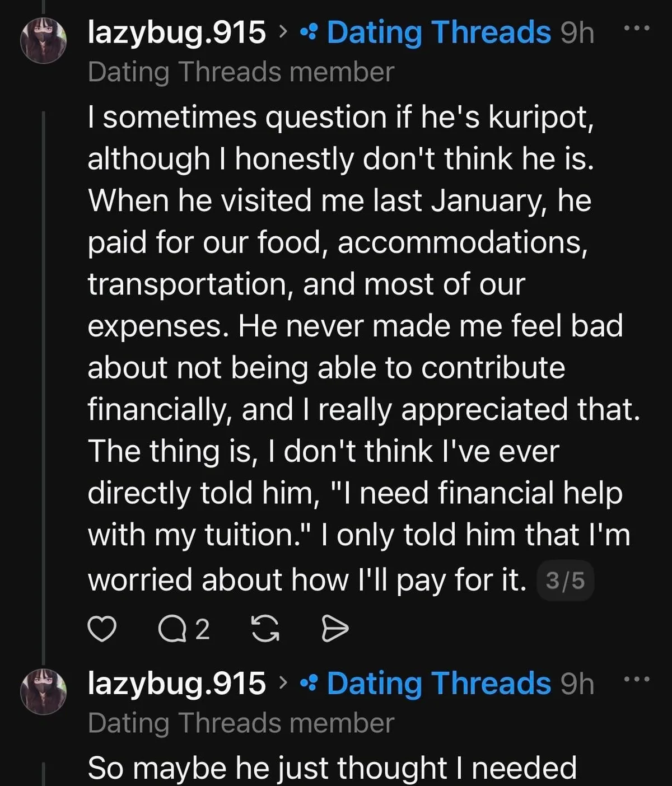This screenshot has width=672, height=786.
Task: Tap the chevron arrow after the first lazybug.915
Action: pyautogui.click(x=283, y=32)
